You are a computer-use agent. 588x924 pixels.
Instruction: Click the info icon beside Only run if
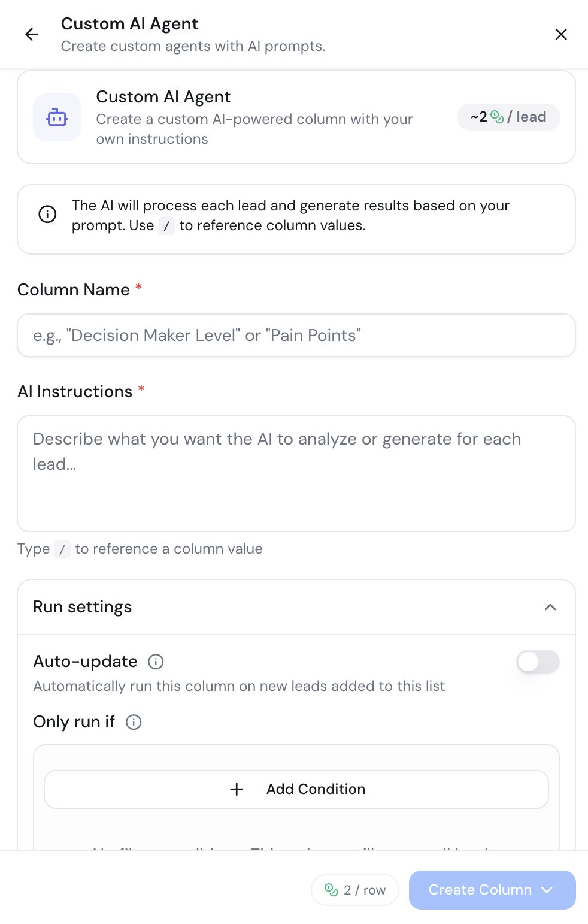134,722
